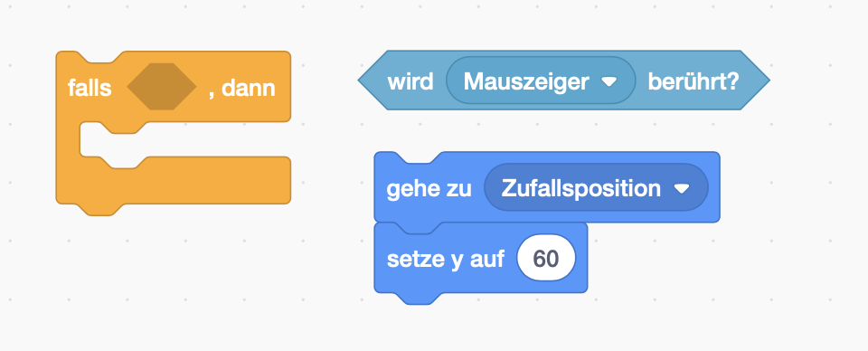The height and width of the screenshot is (351, 868).
Task: Select the "gehe zu" block by its label
Action: click(429, 189)
